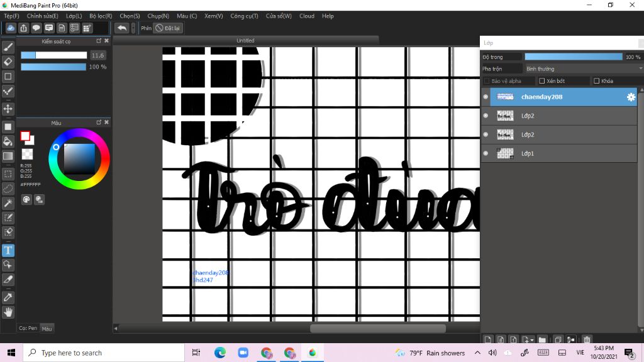Image resolution: width=644 pixels, height=362 pixels.
Task: Select the Gradient tool
Action: pyautogui.click(x=8, y=156)
